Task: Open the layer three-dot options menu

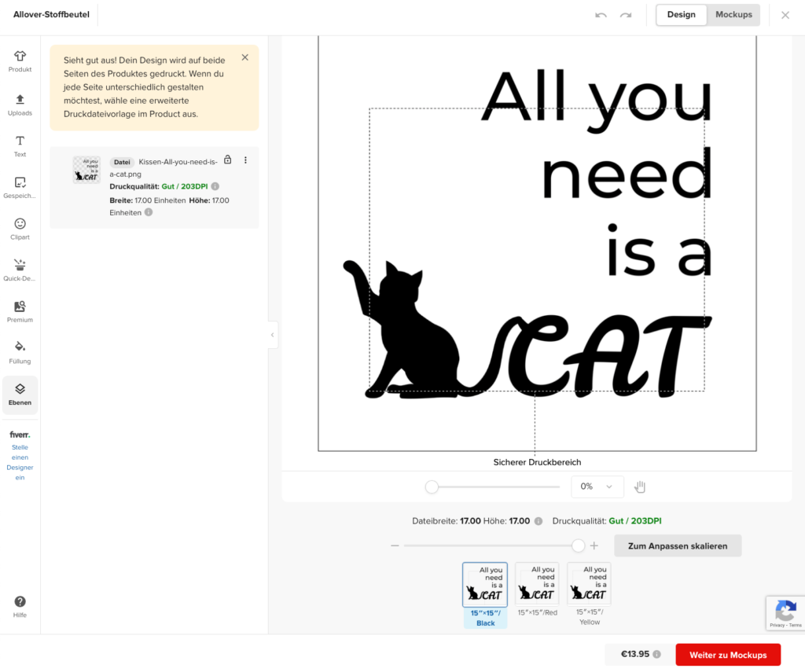Action: click(x=245, y=160)
